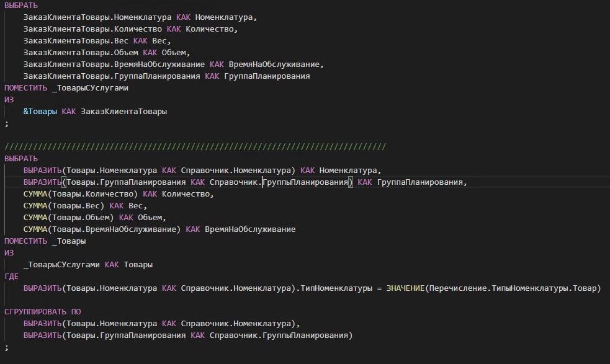Click the ЗНАЧЕНИЕ function keyword
This screenshot has height=364, width=610.
click(x=405, y=288)
